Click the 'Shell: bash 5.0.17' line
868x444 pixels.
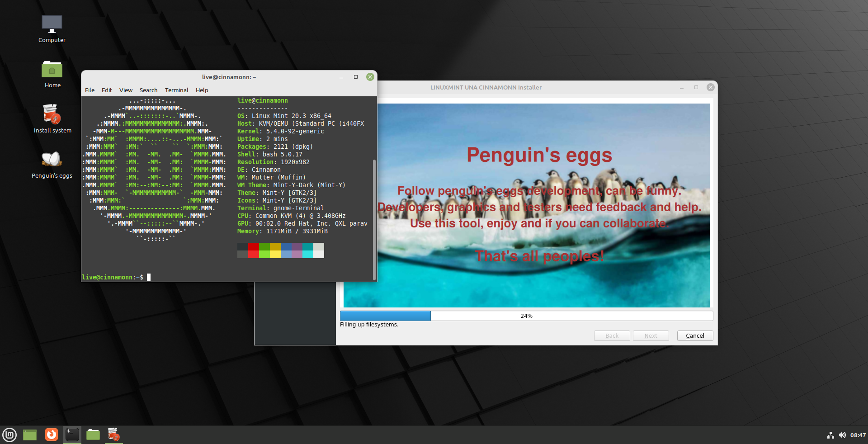click(270, 154)
